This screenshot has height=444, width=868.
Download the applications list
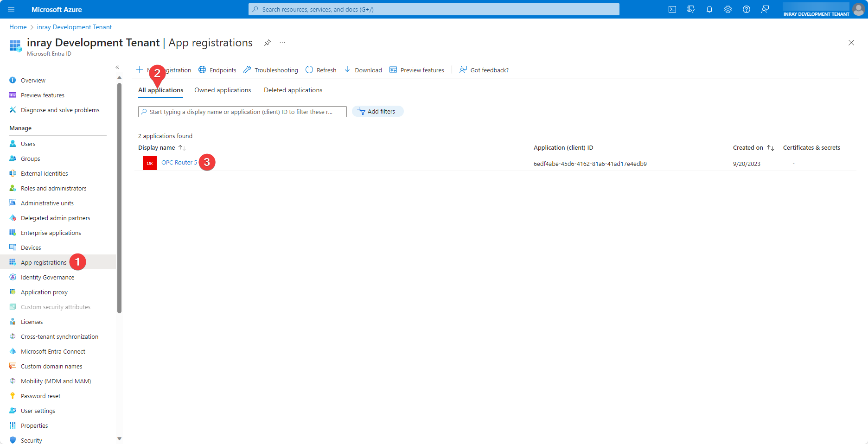(363, 70)
